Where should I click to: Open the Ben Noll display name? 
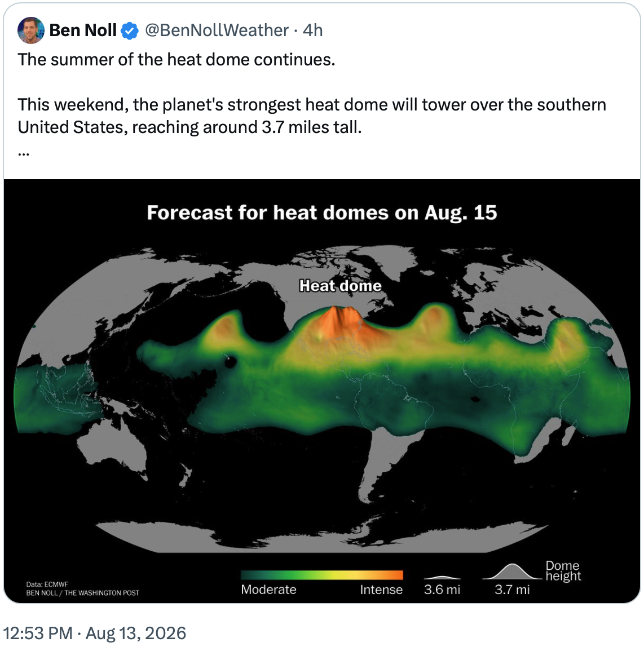click(x=83, y=30)
